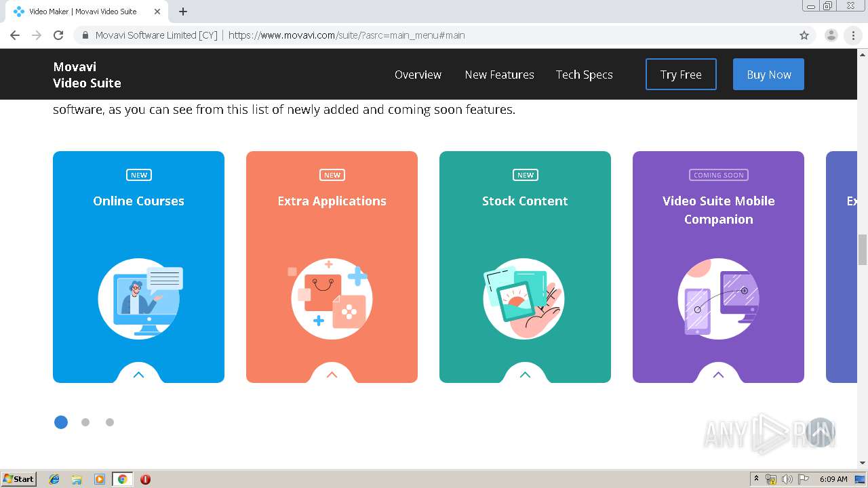Open the Chrome three-dot menu

pyautogui.click(x=853, y=35)
